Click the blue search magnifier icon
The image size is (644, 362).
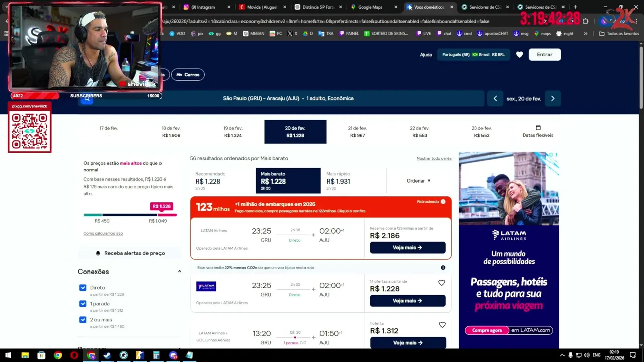click(87, 99)
